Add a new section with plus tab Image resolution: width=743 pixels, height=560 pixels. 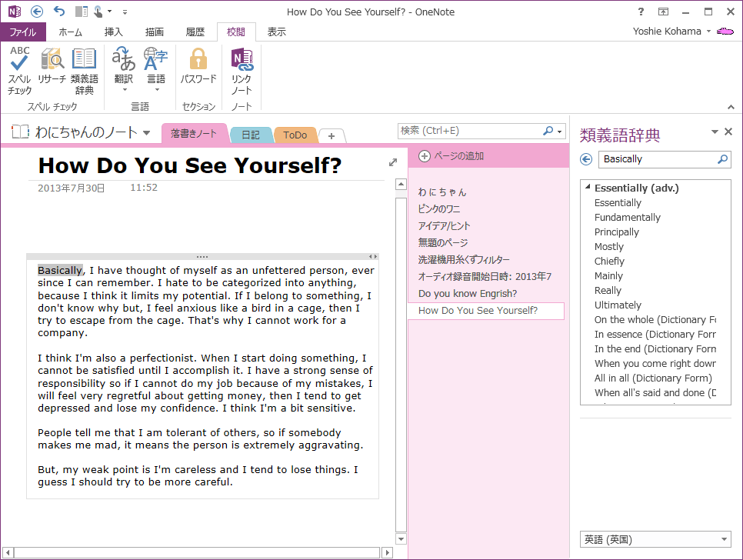click(332, 136)
